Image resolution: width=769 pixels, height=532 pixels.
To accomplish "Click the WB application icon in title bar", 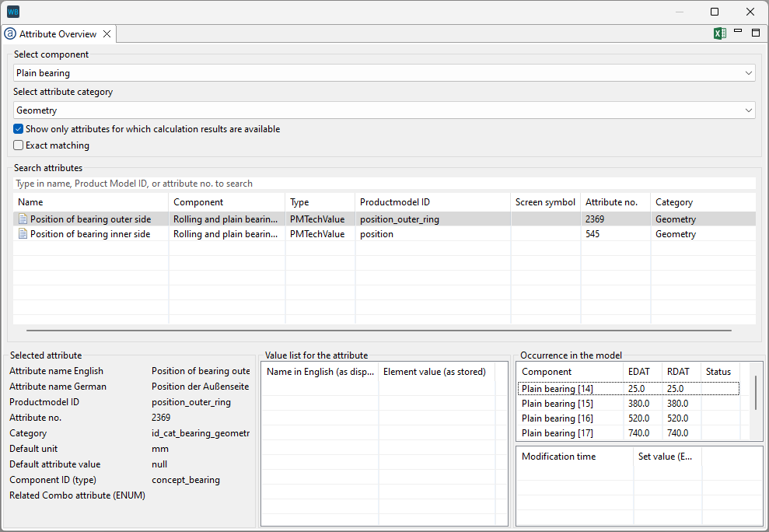I will point(13,12).
